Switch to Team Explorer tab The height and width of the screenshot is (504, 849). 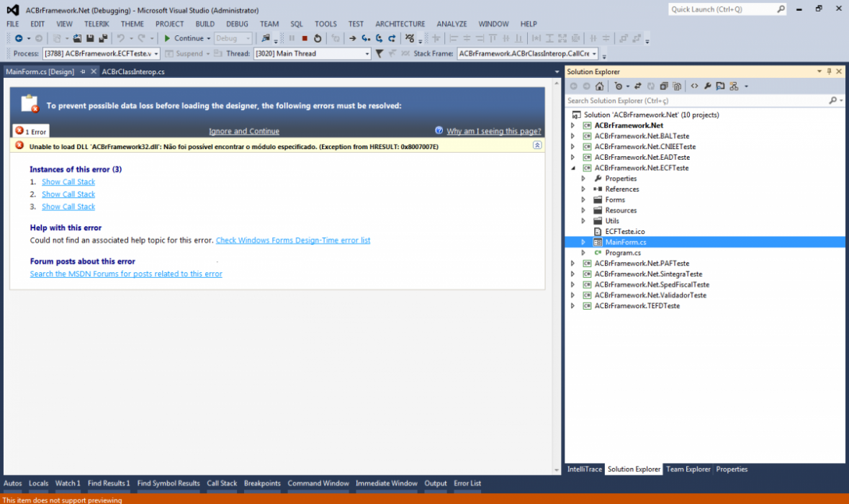pos(688,469)
